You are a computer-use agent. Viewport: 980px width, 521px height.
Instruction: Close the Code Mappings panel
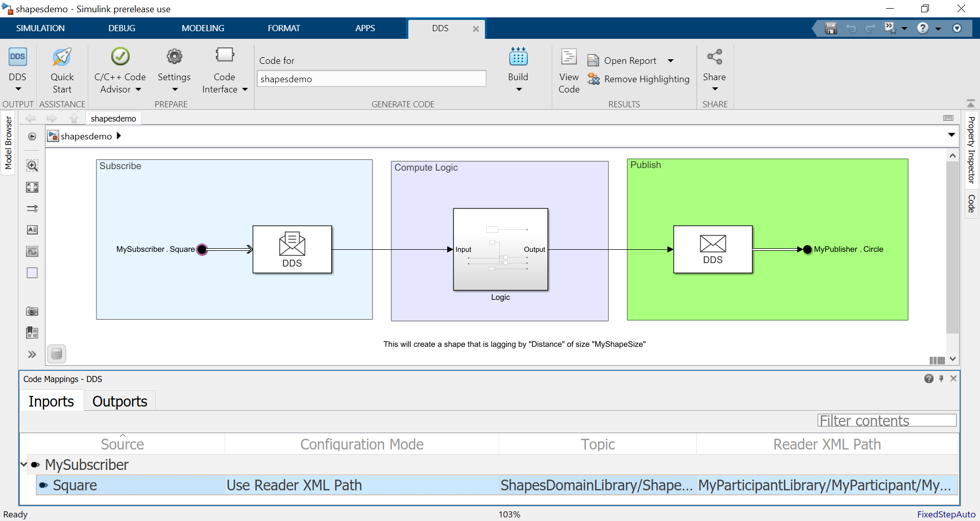953,378
